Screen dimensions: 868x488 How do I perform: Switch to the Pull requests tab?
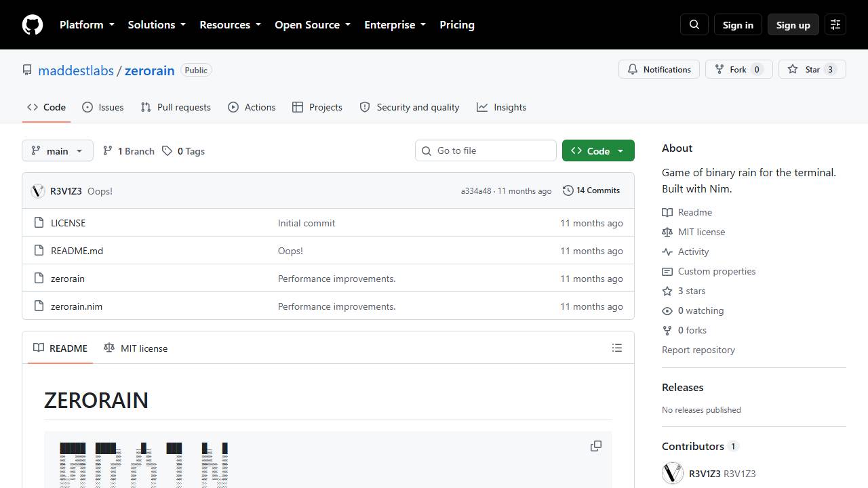[176, 107]
